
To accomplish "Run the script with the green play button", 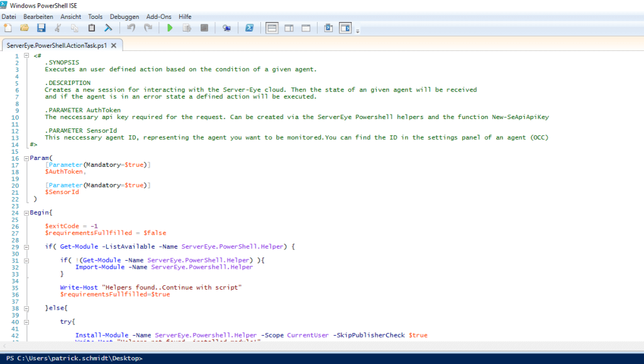I will pyautogui.click(x=169, y=28).
